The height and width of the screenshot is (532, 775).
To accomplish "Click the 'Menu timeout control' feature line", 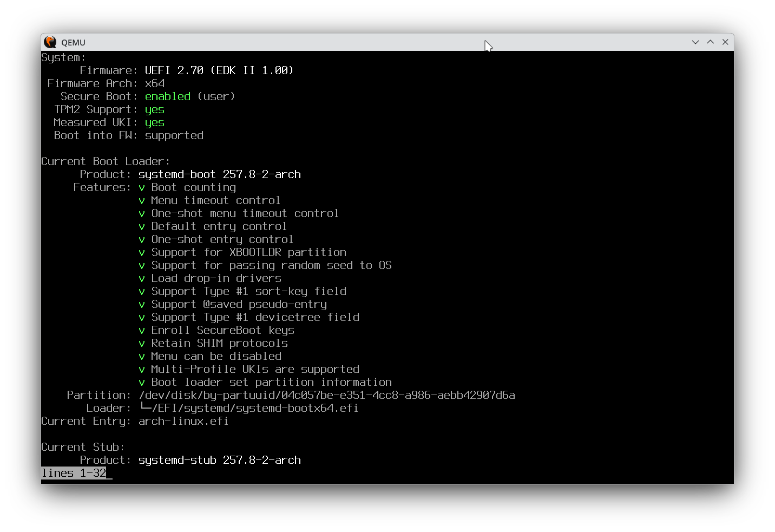I will tap(209, 200).
